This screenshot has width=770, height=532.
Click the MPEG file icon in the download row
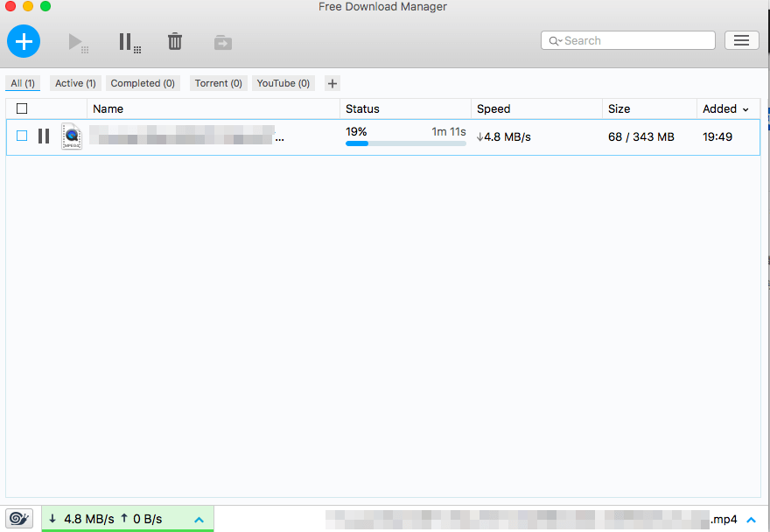tap(72, 136)
